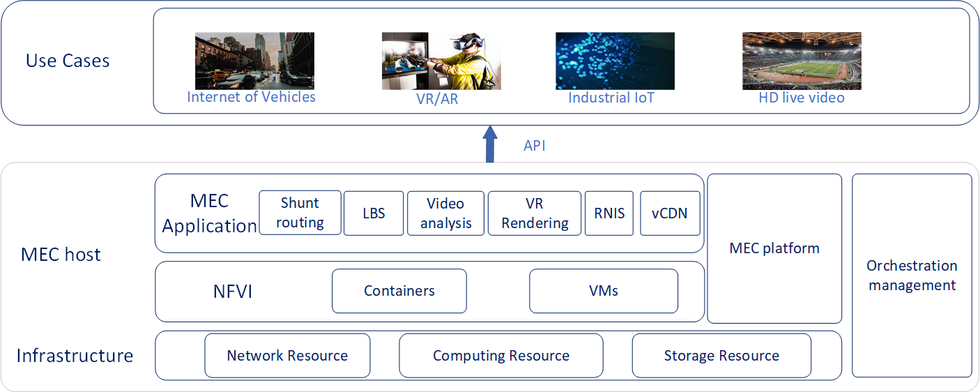The image size is (980, 392).
Task: Select the Containers box in NFVI
Action: [399, 291]
